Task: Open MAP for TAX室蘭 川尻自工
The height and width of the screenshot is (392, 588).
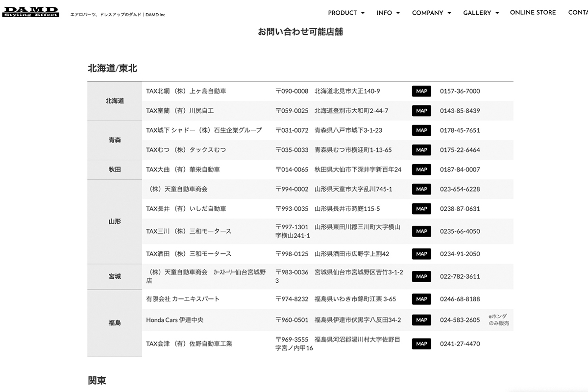Action: point(421,111)
